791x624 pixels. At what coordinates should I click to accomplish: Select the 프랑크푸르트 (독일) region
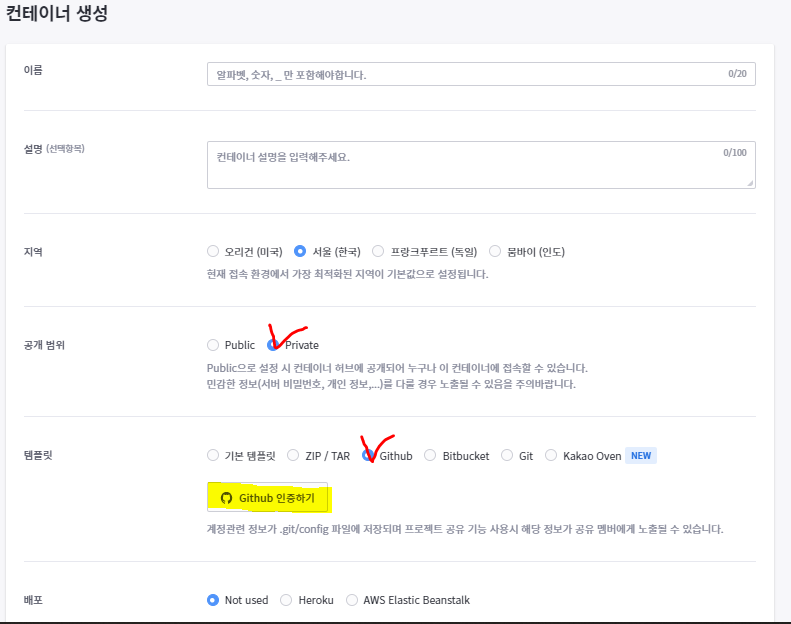pyautogui.click(x=378, y=251)
